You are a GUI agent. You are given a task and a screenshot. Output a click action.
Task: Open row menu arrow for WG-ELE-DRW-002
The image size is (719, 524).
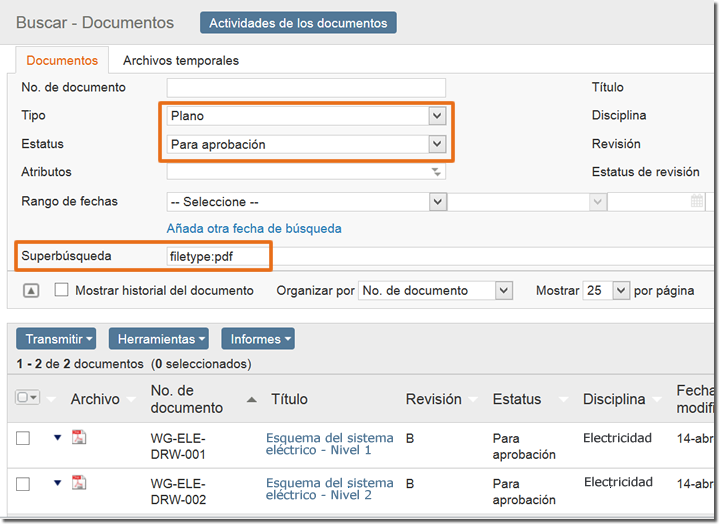[57, 482]
